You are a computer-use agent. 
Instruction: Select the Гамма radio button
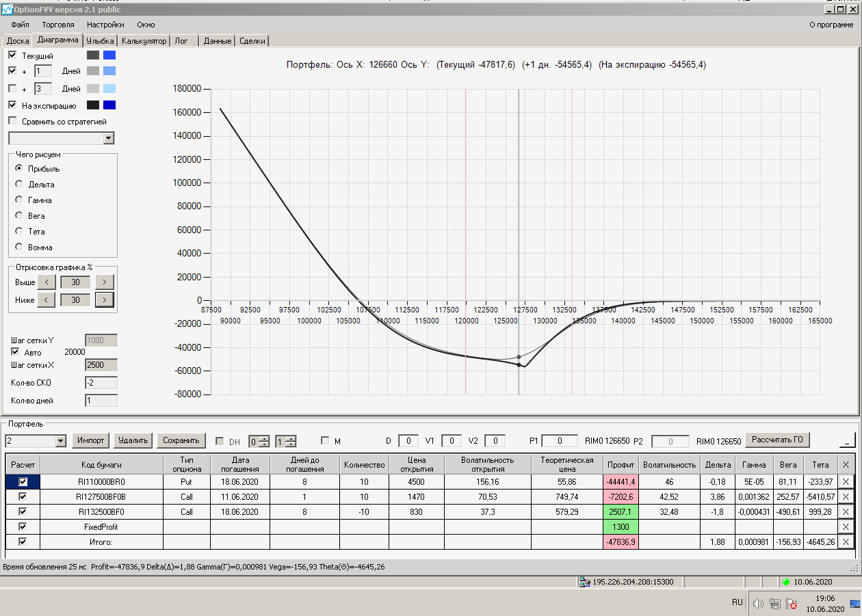[18, 200]
